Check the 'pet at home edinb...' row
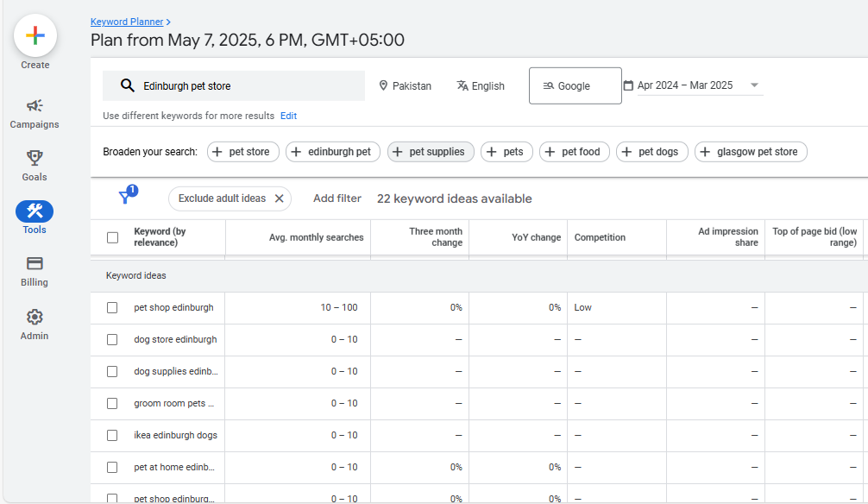 pyautogui.click(x=112, y=468)
